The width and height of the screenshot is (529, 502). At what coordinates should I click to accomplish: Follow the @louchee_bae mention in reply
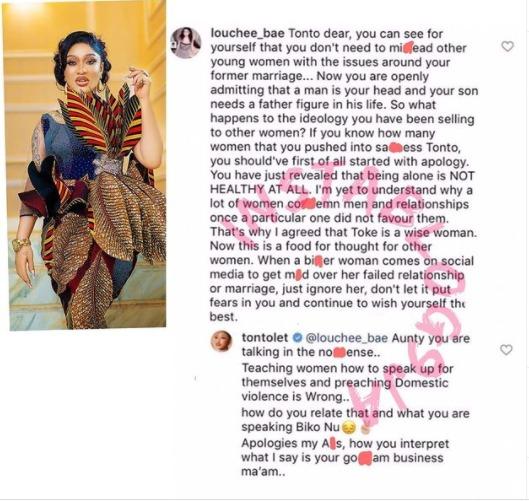[346, 338]
